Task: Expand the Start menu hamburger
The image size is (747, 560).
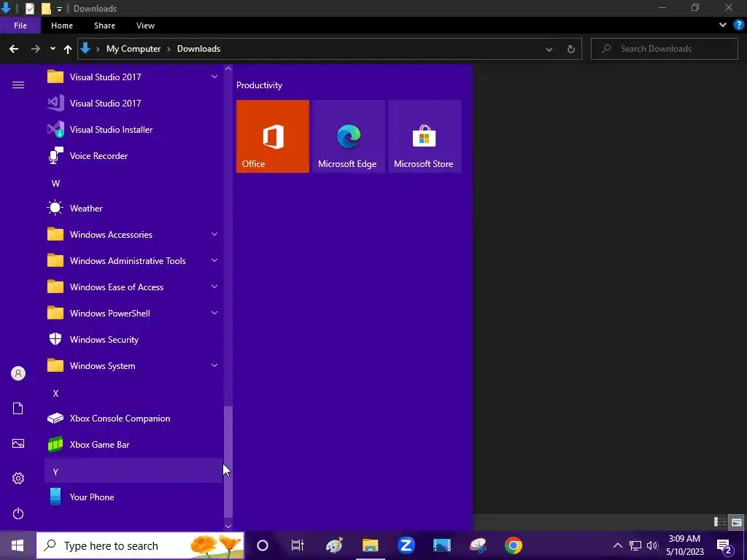Action: 18,85
